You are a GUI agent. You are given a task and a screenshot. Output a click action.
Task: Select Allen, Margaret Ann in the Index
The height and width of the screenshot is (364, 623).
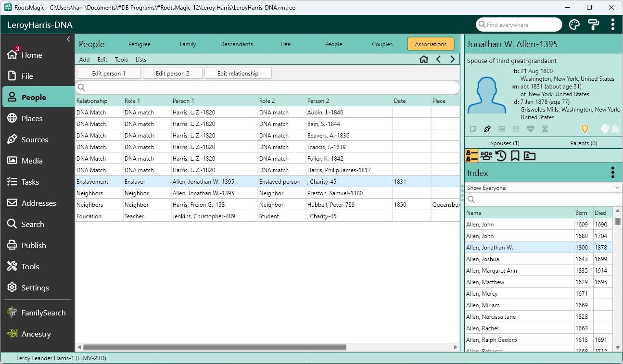point(539,271)
